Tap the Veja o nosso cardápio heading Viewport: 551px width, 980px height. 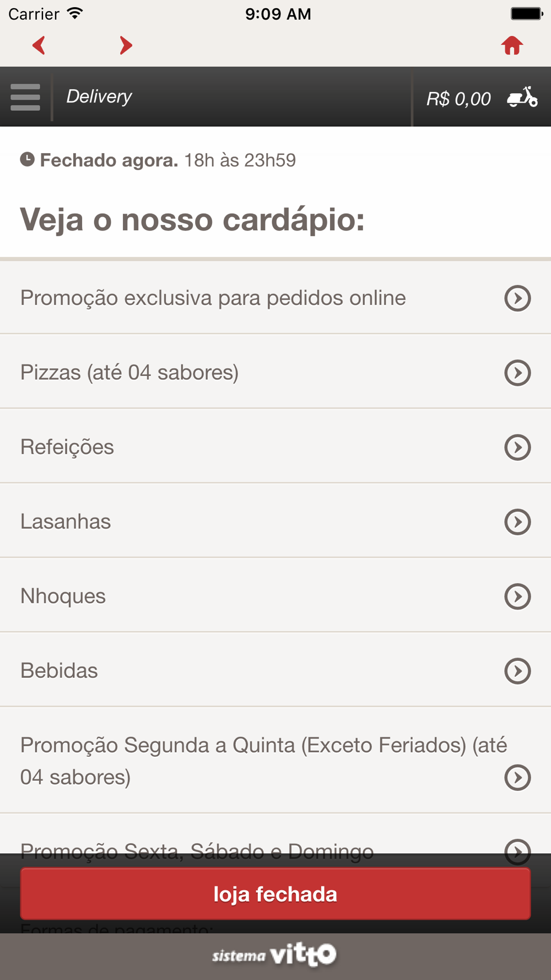pyautogui.click(x=192, y=219)
